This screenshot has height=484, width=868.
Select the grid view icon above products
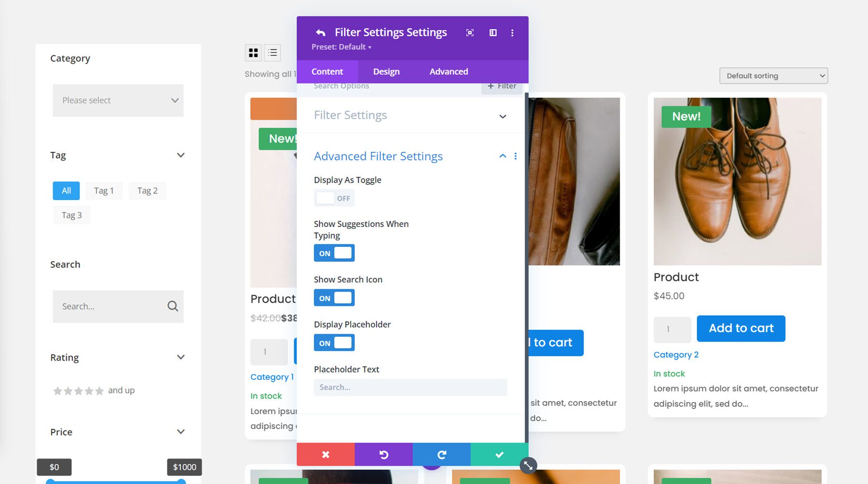click(x=253, y=53)
